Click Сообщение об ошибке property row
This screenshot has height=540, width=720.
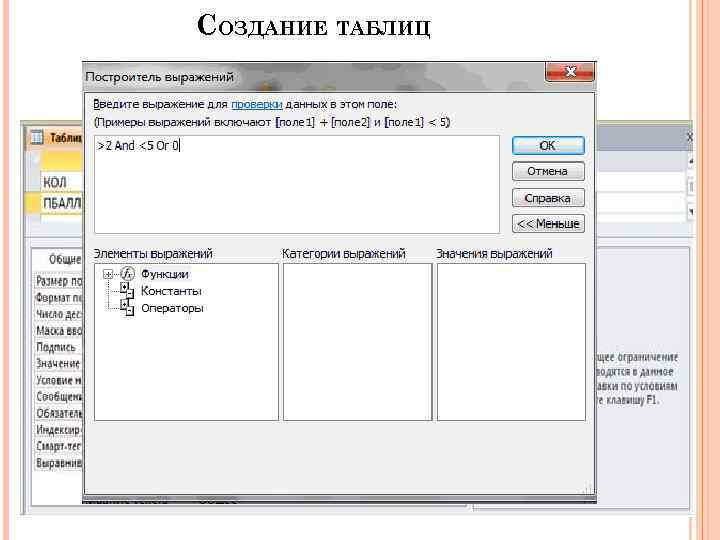pyautogui.click(x=58, y=396)
